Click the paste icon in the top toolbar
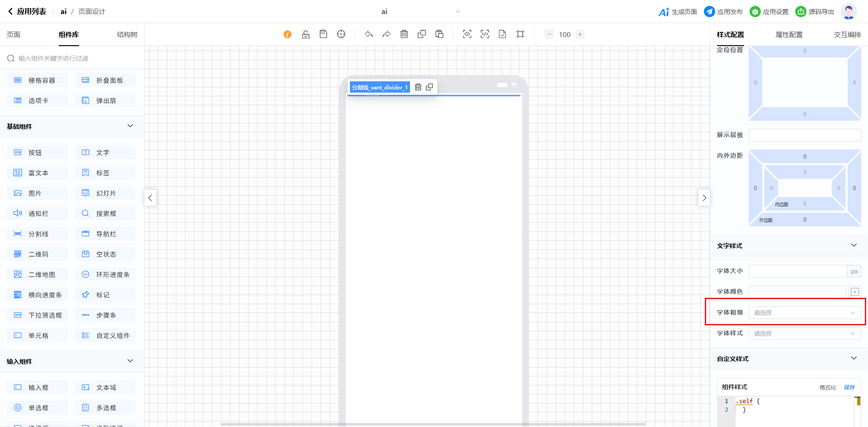This screenshot has height=427, width=868. [x=439, y=34]
